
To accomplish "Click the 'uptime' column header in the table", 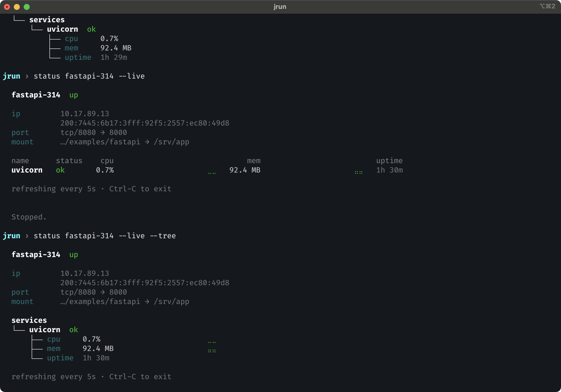I will coord(389,161).
